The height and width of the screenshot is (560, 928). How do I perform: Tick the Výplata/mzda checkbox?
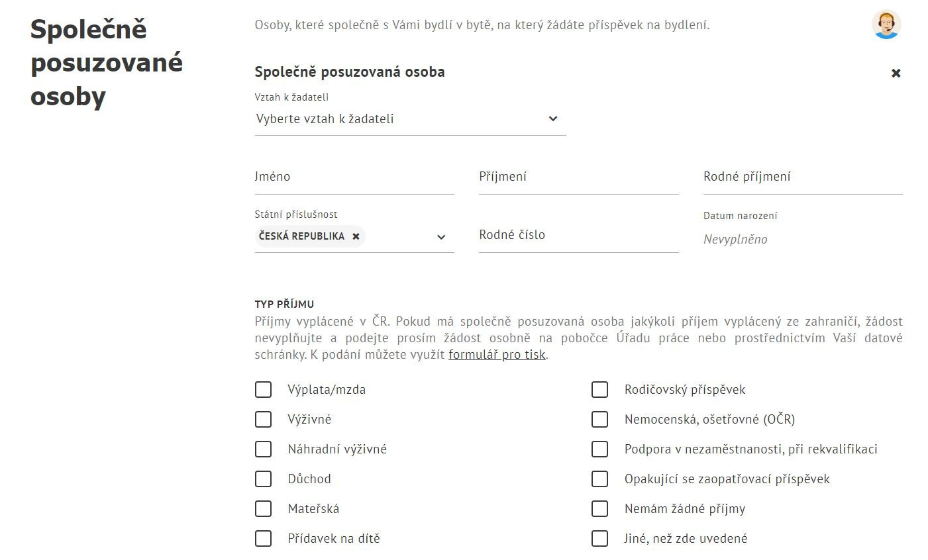point(264,389)
